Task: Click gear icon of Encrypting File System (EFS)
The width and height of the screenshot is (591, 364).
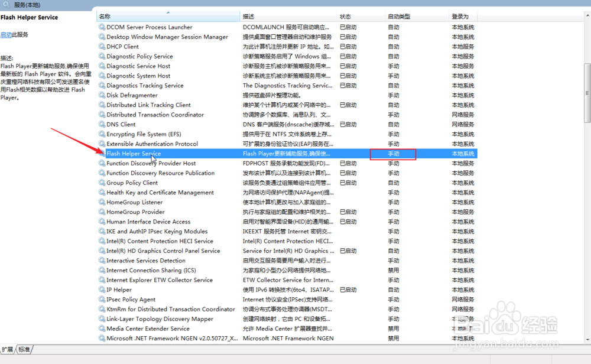Action: pos(102,134)
